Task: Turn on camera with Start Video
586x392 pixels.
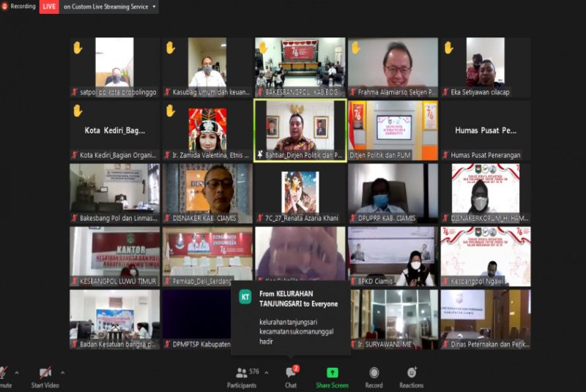Action: tap(45, 377)
